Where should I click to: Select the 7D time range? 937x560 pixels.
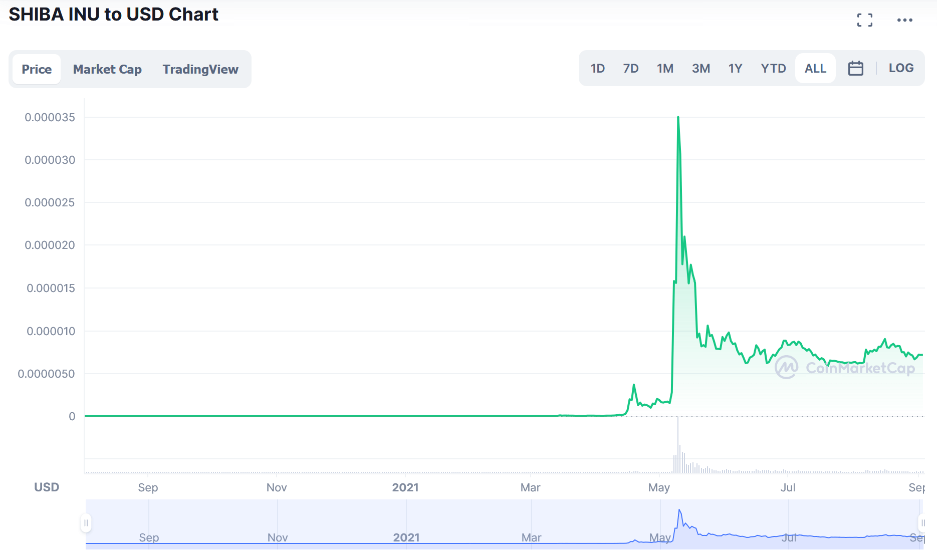(631, 68)
